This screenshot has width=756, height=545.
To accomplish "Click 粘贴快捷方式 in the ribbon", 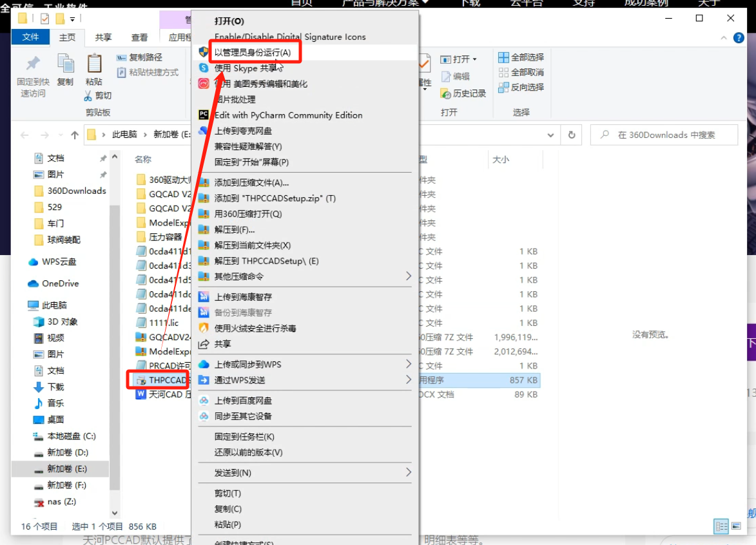I will 148,72.
